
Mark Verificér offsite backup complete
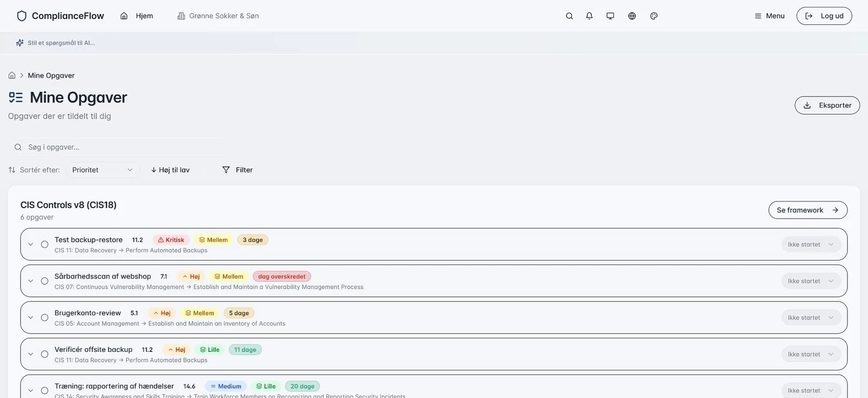pyautogui.click(x=44, y=354)
